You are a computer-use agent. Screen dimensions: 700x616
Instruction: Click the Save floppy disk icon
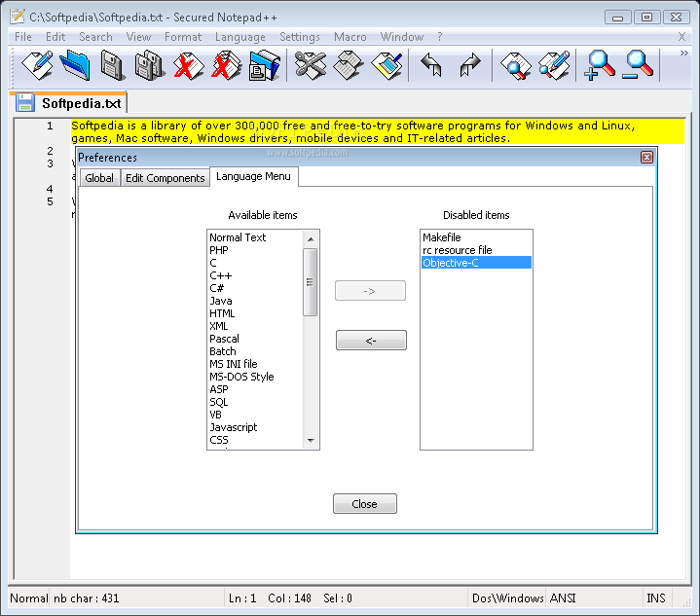[112, 65]
